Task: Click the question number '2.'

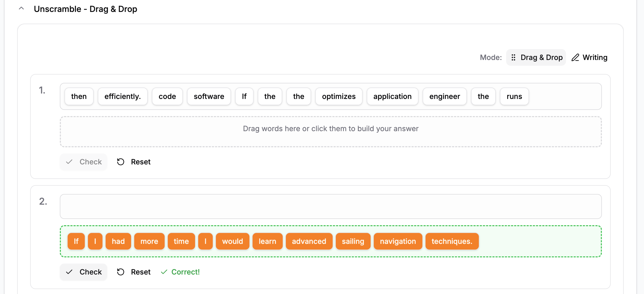Action: pyautogui.click(x=43, y=202)
